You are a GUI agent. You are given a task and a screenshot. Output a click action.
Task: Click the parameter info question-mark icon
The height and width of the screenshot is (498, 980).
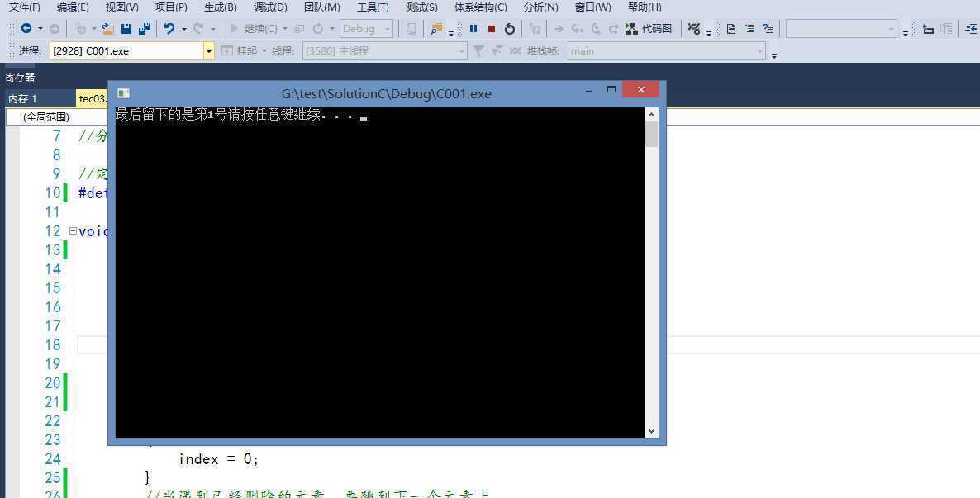pyautogui.click(x=768, y=29)
